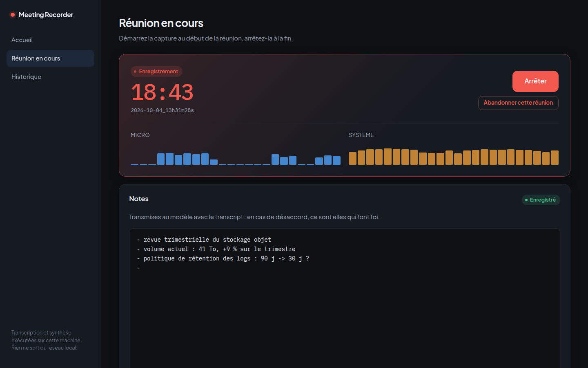Image resolution: width=588 pixels, height=368 pixels.
Task: Click the Notes section heading
Action: [x=139, y=199]
